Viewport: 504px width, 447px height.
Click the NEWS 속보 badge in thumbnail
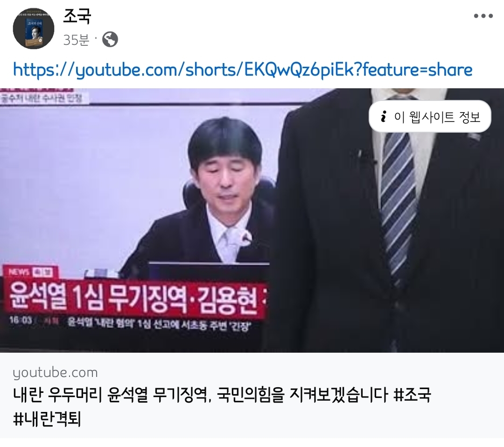(x=30, y=272)
